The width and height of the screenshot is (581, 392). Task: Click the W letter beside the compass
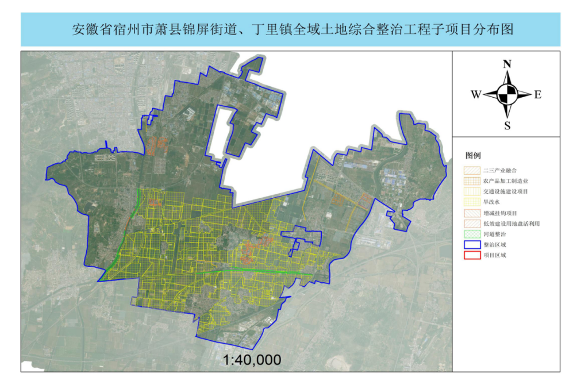[476, 95]
